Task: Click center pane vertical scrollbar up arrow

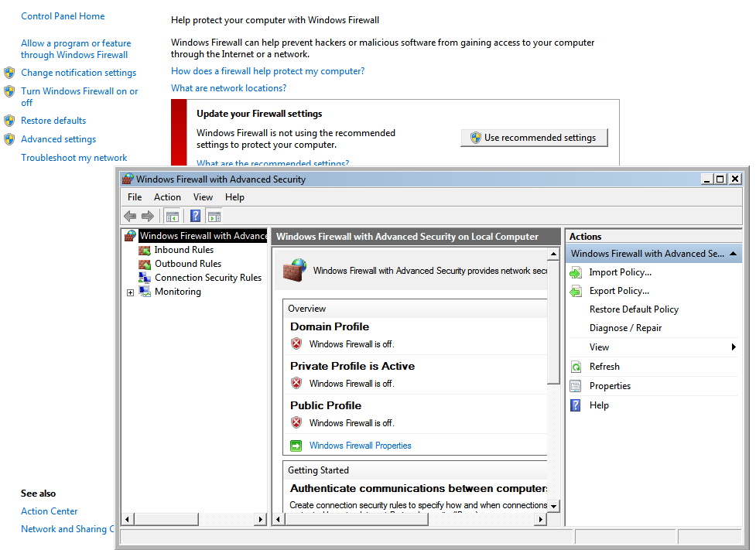Action: (553, 254)
